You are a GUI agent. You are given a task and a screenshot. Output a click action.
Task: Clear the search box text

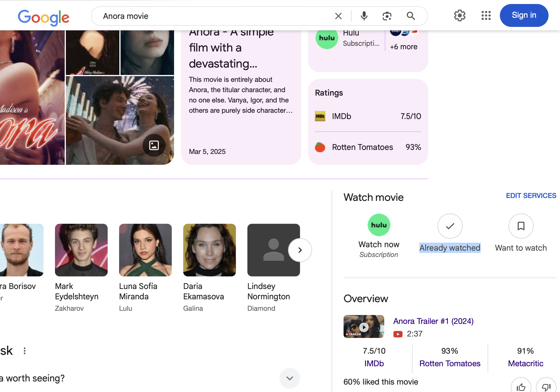click(x=338, y=16)
